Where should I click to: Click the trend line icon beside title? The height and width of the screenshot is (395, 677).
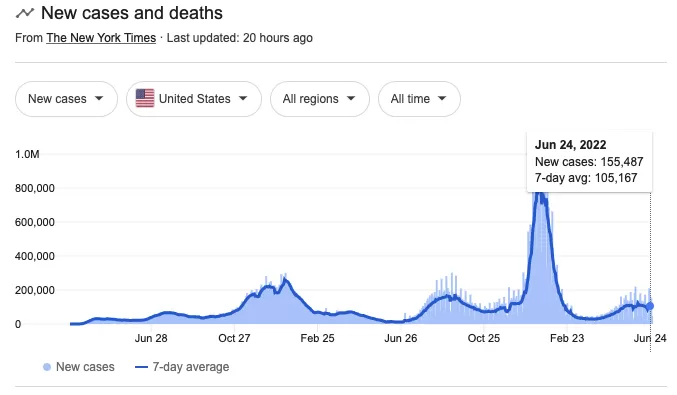[25, 13]
